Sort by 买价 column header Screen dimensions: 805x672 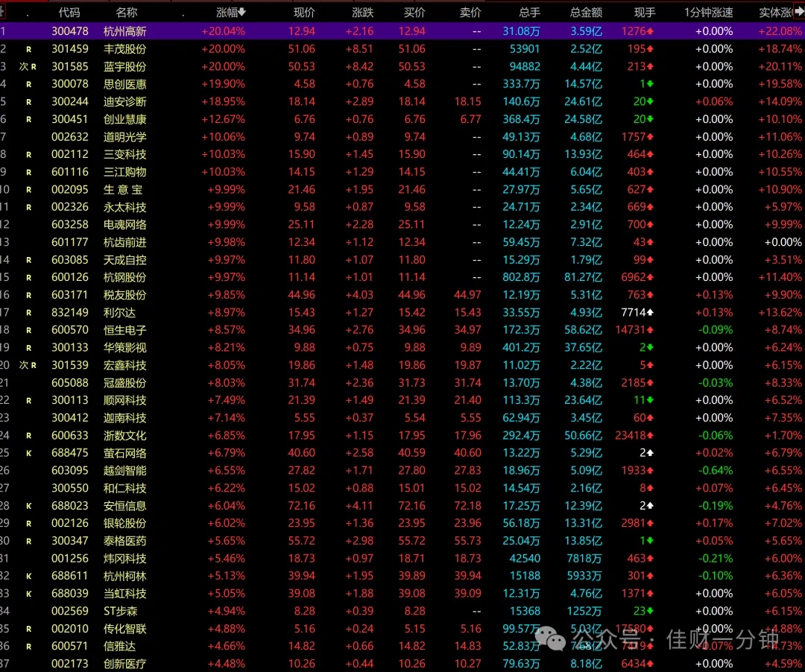click(414, 13)
